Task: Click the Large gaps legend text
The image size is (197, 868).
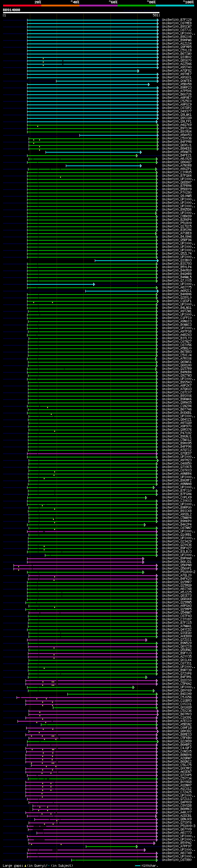Action: (x=38, y=865)
